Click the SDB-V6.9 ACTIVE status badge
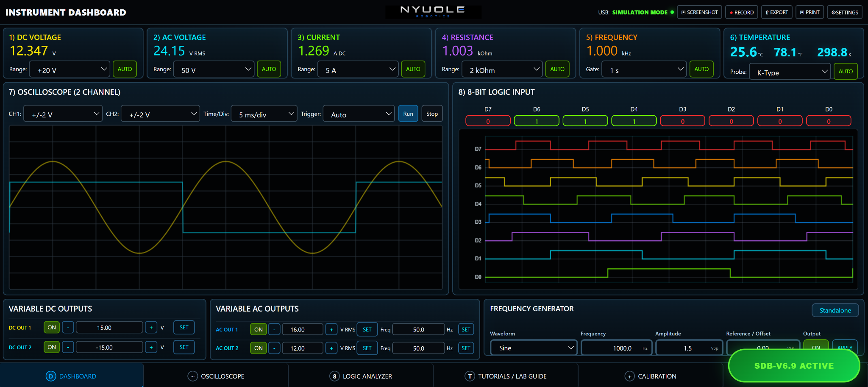The image size is (868, 387). (794, 366)
